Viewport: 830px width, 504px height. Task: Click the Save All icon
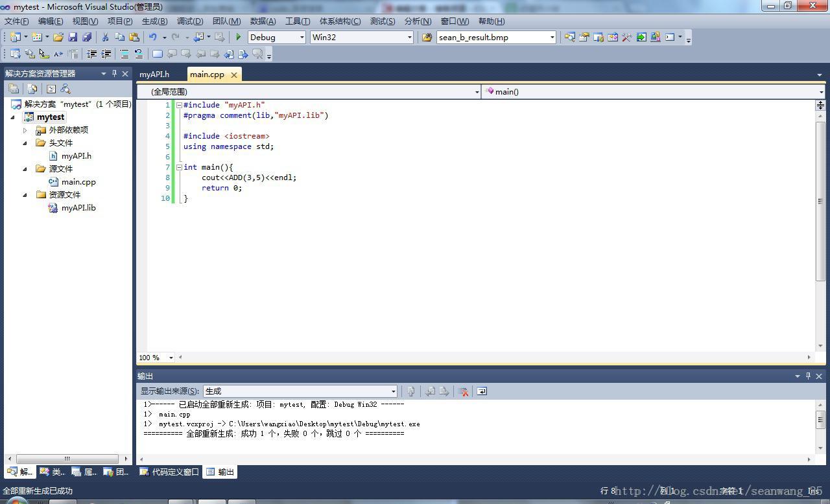click(x=86, y=38)
